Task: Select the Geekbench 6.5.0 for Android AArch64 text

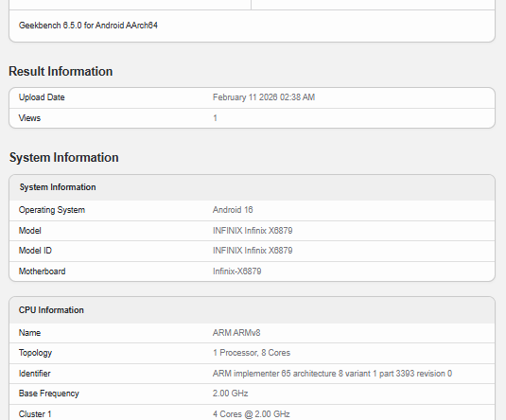Action: [x=88, y=26]
